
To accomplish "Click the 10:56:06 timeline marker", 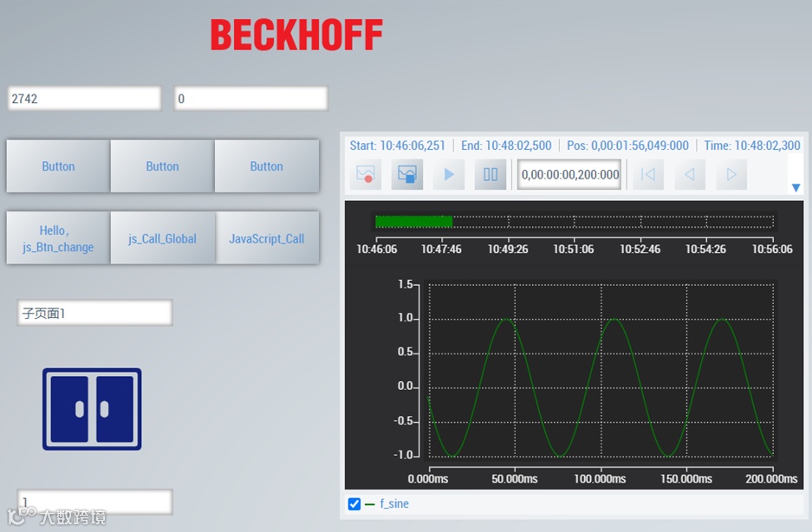I will [772, 250].
